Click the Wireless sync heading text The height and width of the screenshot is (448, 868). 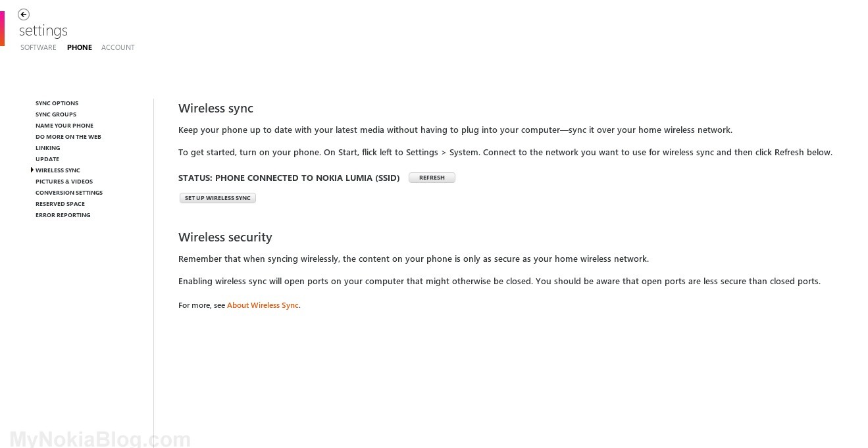coord(216,109)
